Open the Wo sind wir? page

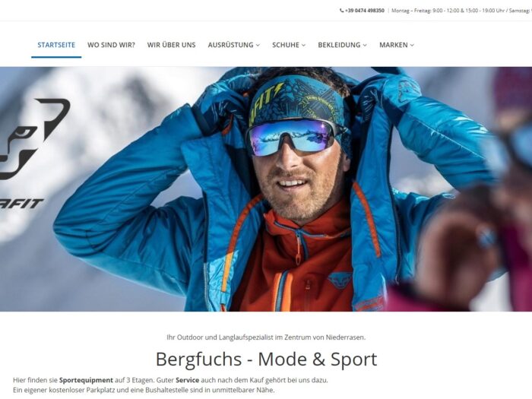click(x=111, y=45)
